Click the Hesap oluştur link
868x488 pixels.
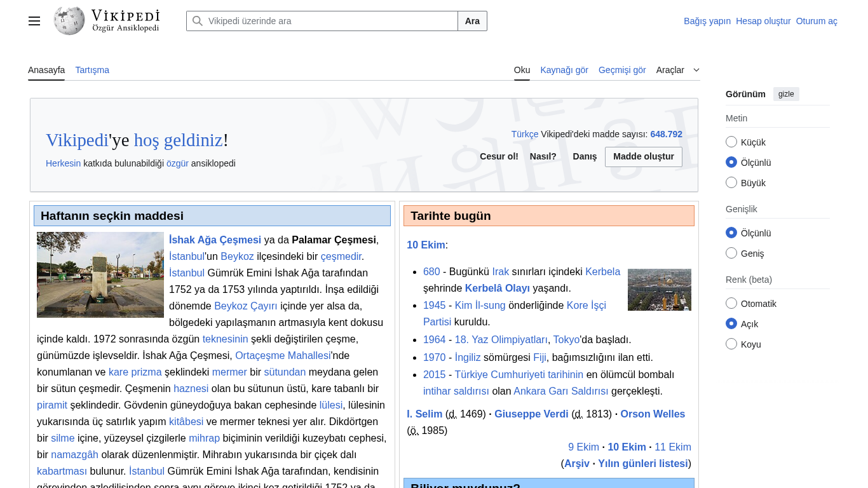pyautogui.click(x=763, y=21)
